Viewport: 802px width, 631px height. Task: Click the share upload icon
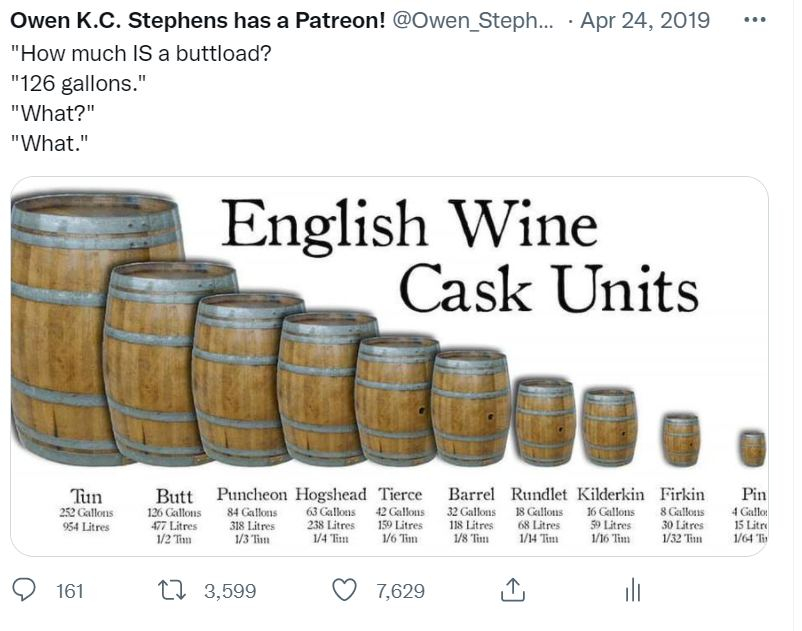pos(512,591)
